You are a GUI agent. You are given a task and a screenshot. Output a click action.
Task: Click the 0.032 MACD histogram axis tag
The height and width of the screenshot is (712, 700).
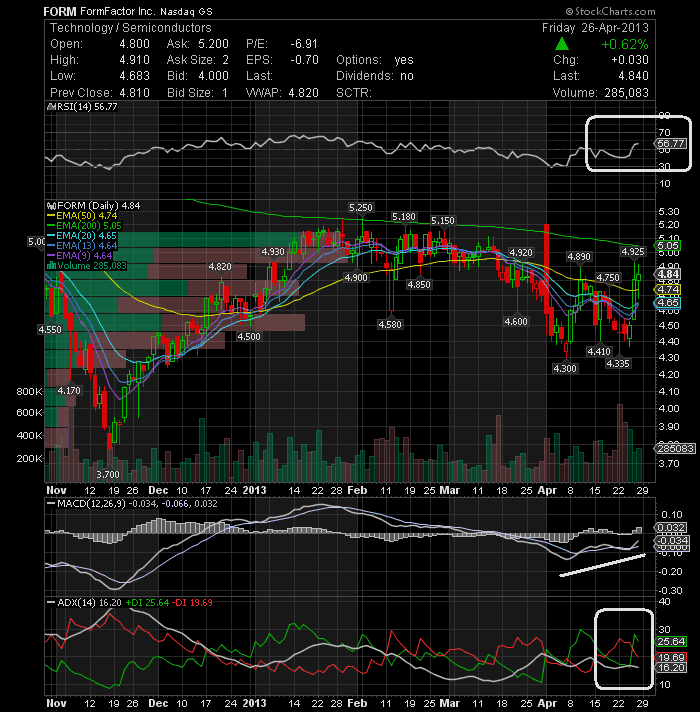[670, 528]
